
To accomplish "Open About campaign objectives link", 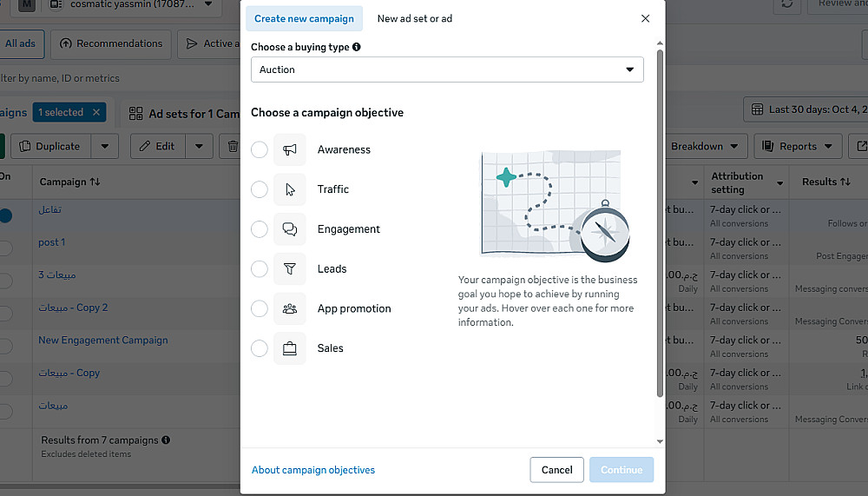I will click(x=313, y=470).
